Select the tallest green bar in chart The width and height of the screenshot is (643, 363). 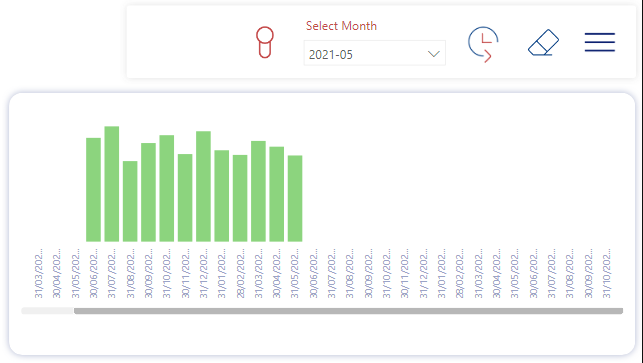click(112, 184)
